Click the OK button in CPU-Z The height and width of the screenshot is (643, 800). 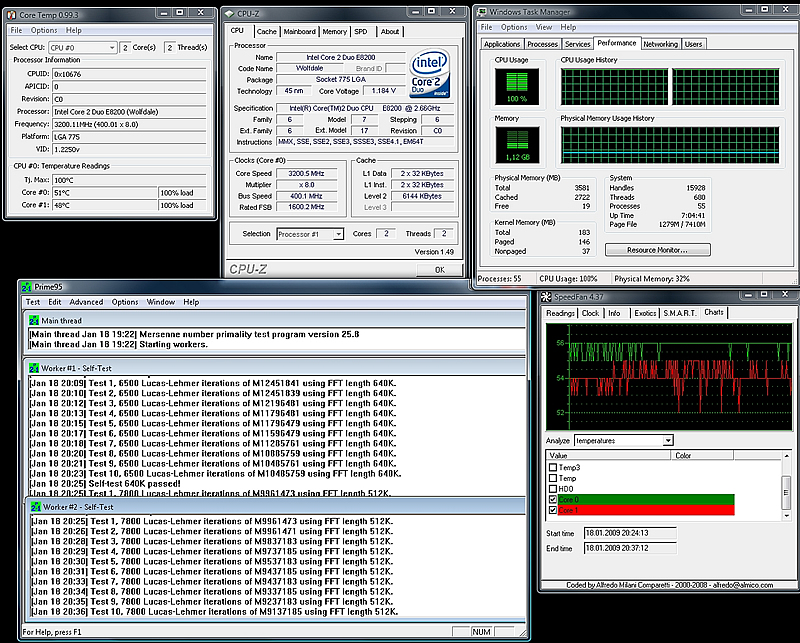pos(439,270)
